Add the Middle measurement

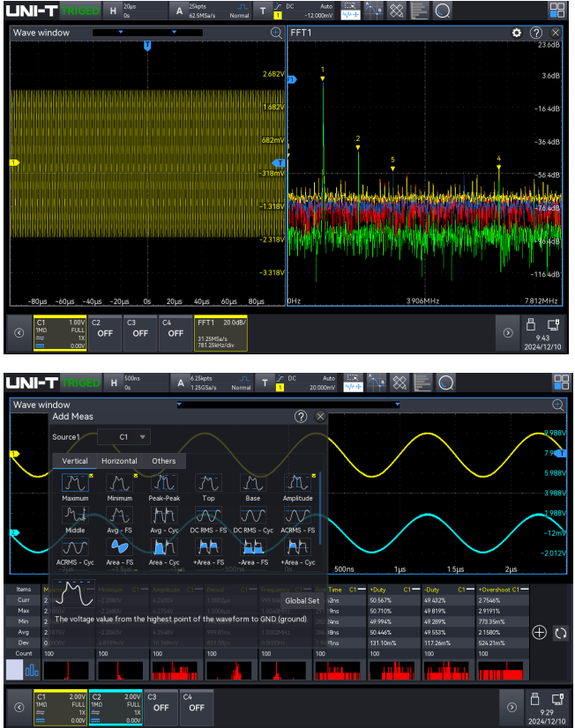(75, 516)
